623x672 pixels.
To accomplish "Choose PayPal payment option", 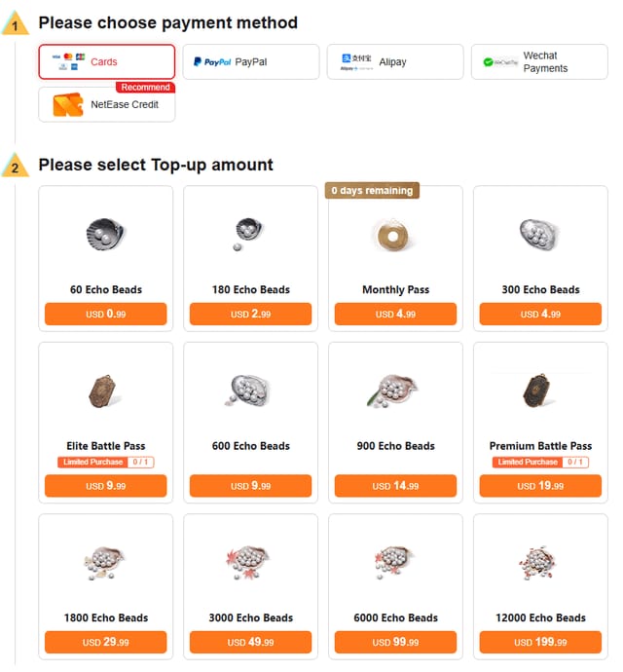I will (250, 61).
